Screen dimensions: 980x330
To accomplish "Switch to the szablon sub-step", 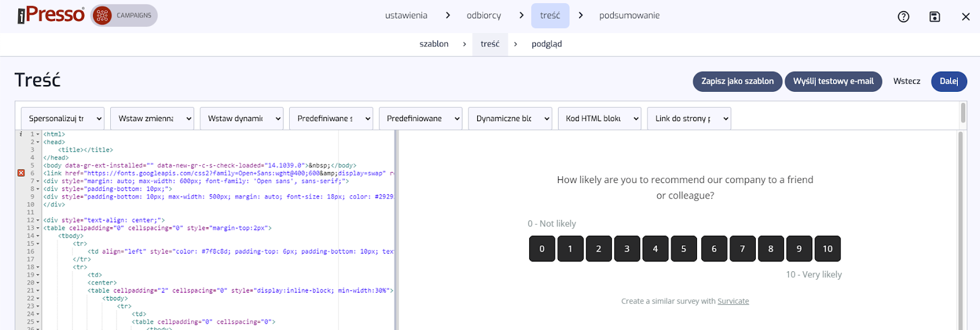I will coord(434,44).
